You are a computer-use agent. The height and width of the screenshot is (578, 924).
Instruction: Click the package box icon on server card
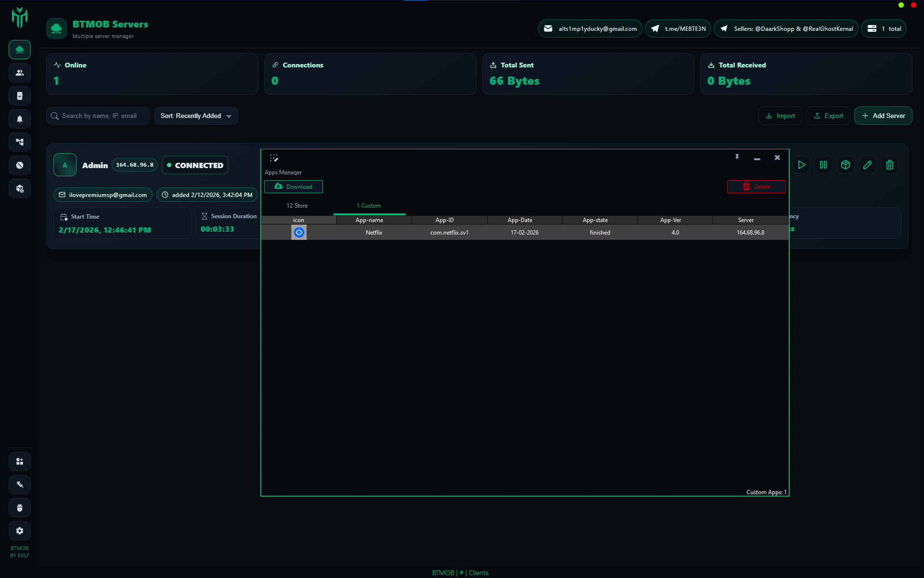coord(846,165)
